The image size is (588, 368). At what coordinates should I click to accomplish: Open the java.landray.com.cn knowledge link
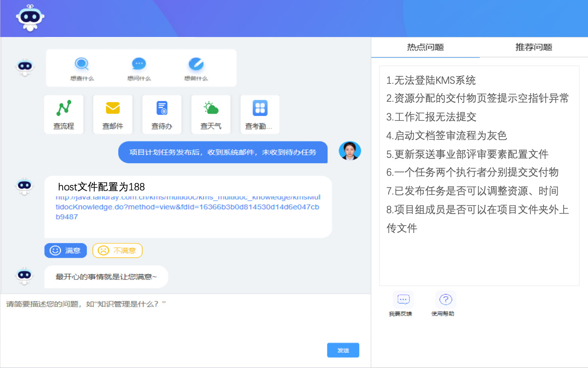(187, 207)
